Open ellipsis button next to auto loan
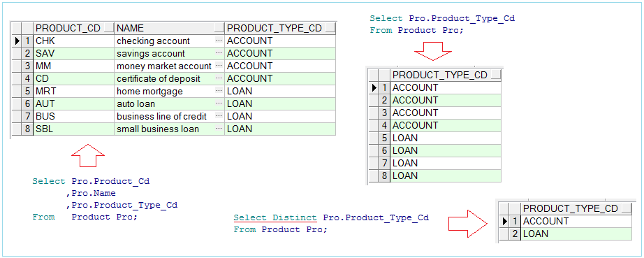Screen dimensions: 644x258 (219, 104)
